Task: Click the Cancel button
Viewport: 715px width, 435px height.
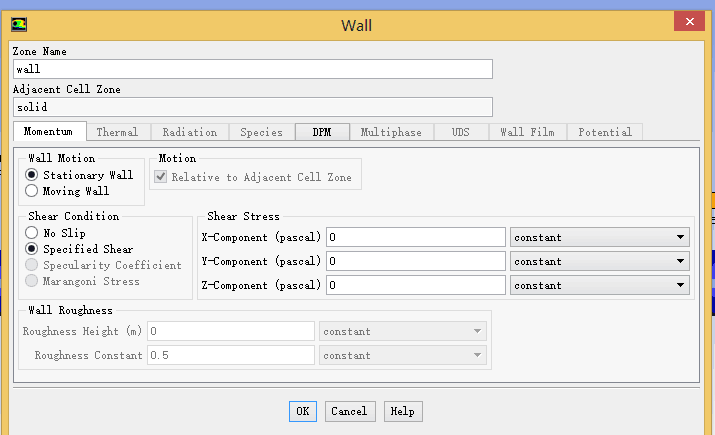Action: tap(349, 411)
